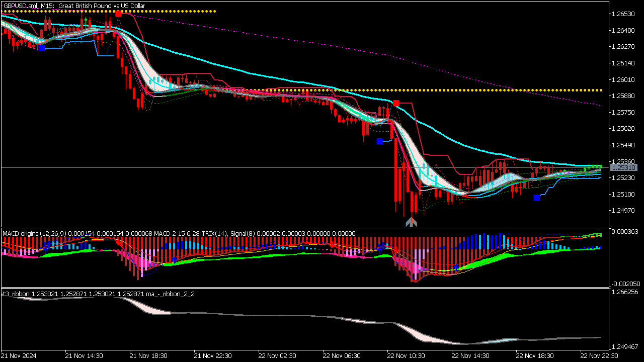The image size is (644, 362).
Task: Click the 1.25620 price axis label
Action: (622, 128)
